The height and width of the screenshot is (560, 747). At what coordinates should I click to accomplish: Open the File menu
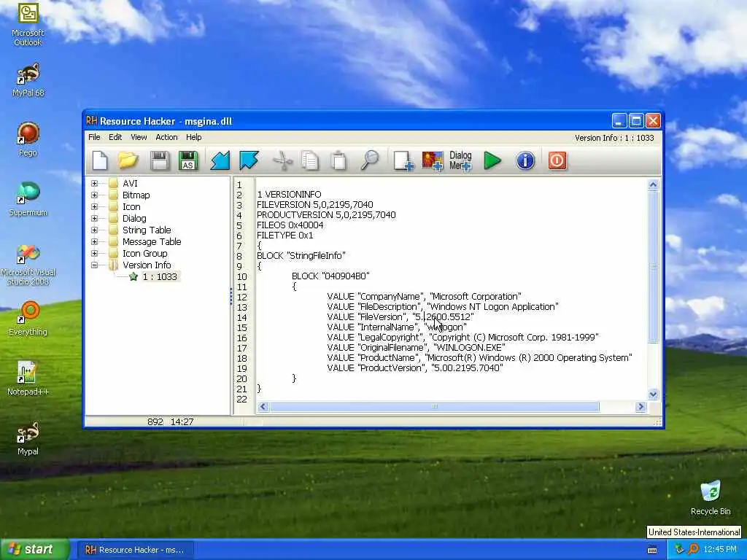pyautogui.click(x=94, y=137)
